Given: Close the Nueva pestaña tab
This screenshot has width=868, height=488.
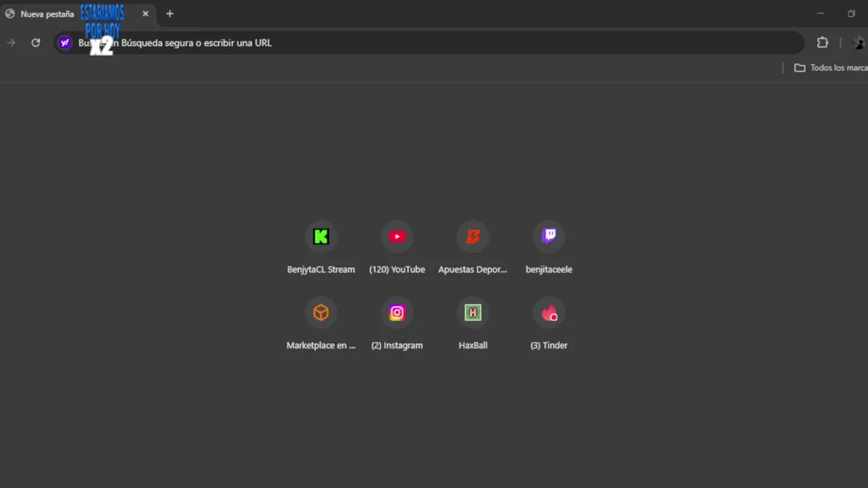Looking at the screenshot, I should (x=145, y=14).
